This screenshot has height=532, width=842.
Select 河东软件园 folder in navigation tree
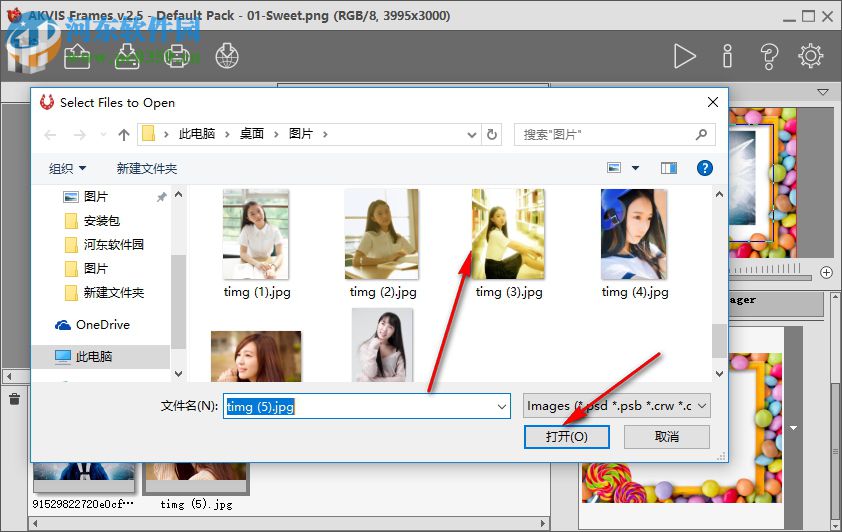pyautogui.click(x=113, y=245)
